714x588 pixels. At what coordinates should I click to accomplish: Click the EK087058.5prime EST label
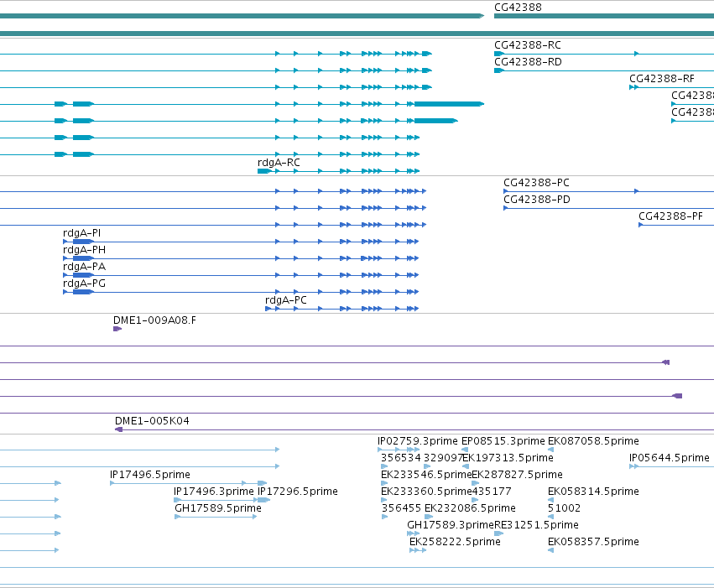click(593, 441)
